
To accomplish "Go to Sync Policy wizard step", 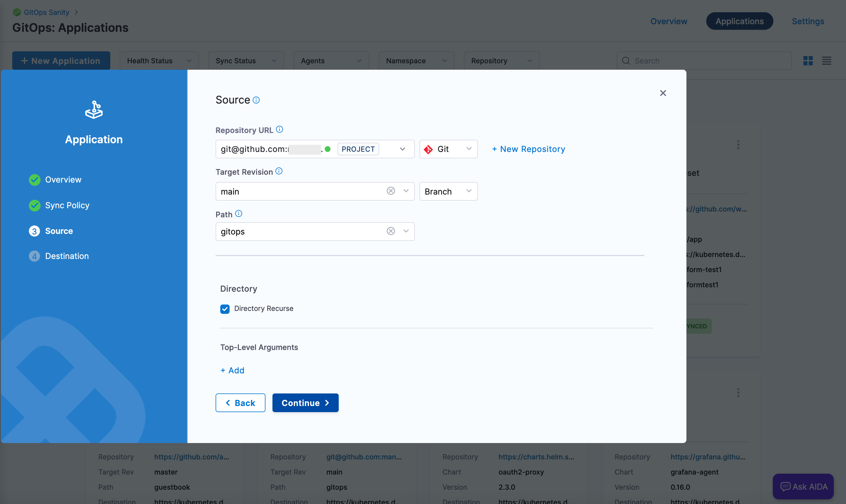I will click(x=67, y=205).
